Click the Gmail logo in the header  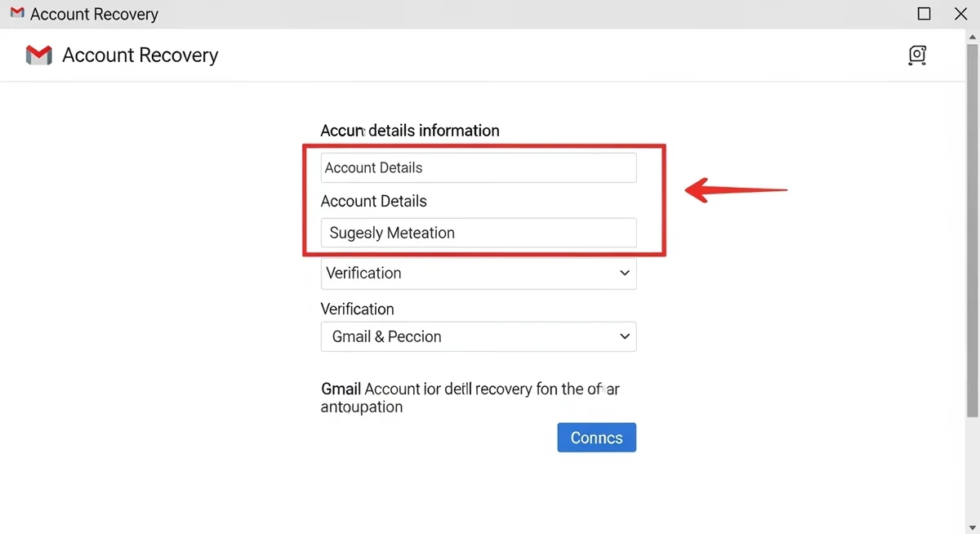(38, 55)
